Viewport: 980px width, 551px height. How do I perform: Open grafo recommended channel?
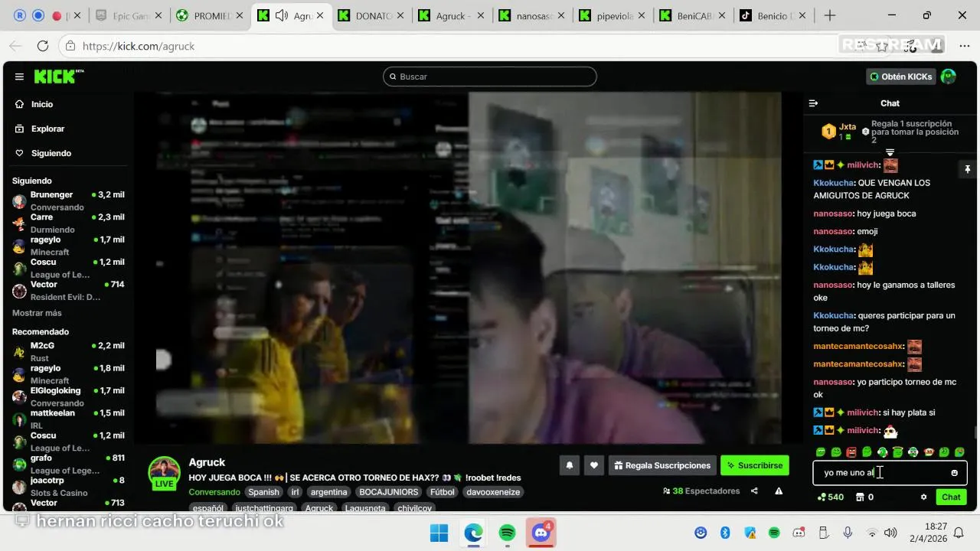pos(67,464)
